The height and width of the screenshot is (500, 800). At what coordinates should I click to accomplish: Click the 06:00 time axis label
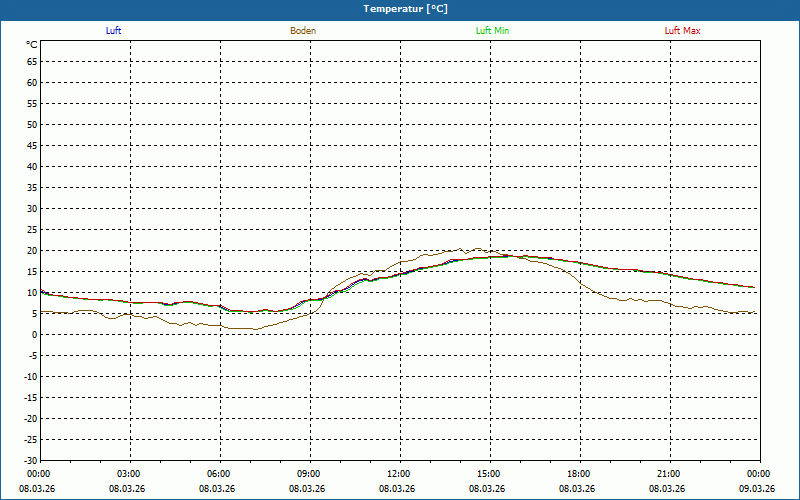tap(218, 474)
